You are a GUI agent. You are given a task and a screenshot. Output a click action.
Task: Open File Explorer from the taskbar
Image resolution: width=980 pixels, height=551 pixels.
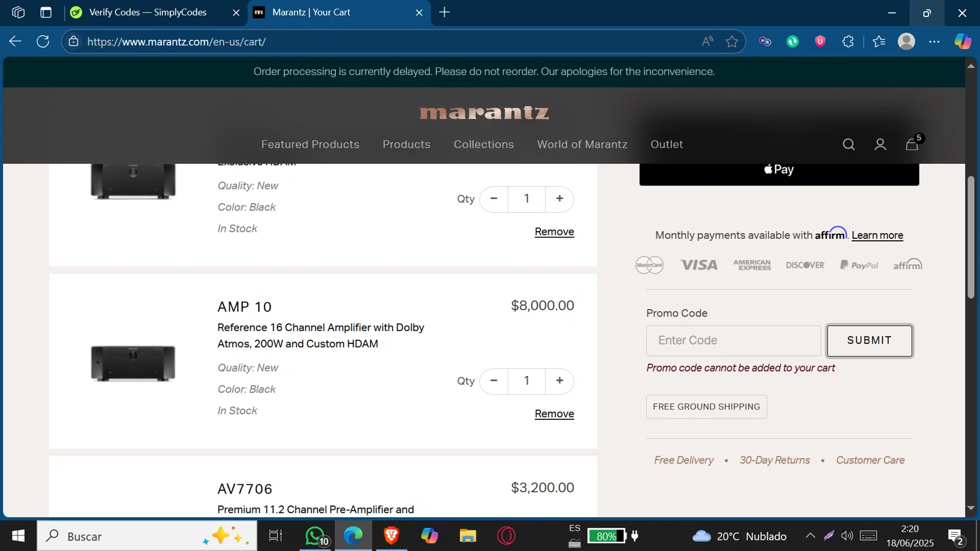click(x=468, y=536)
